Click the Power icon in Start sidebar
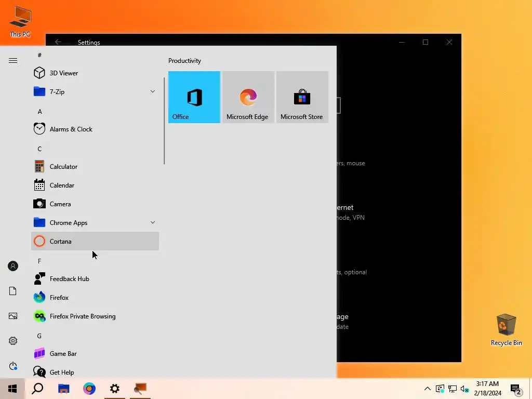 (x=13, y=366)
